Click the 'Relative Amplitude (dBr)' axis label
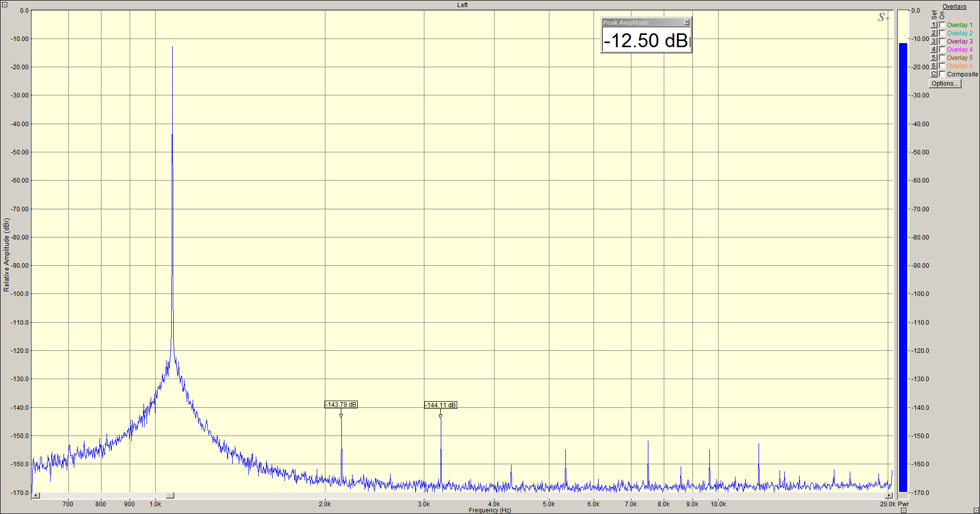 [x=6, y=255]
